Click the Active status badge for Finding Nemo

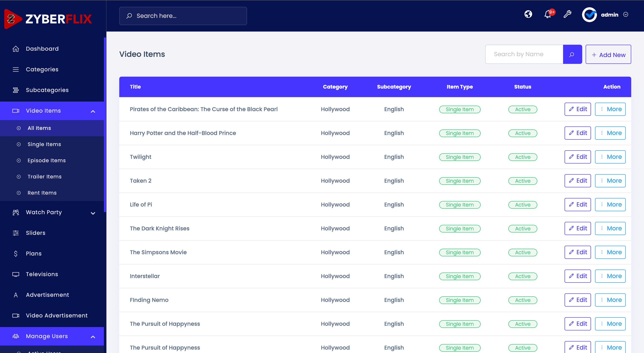coord(522,300)
